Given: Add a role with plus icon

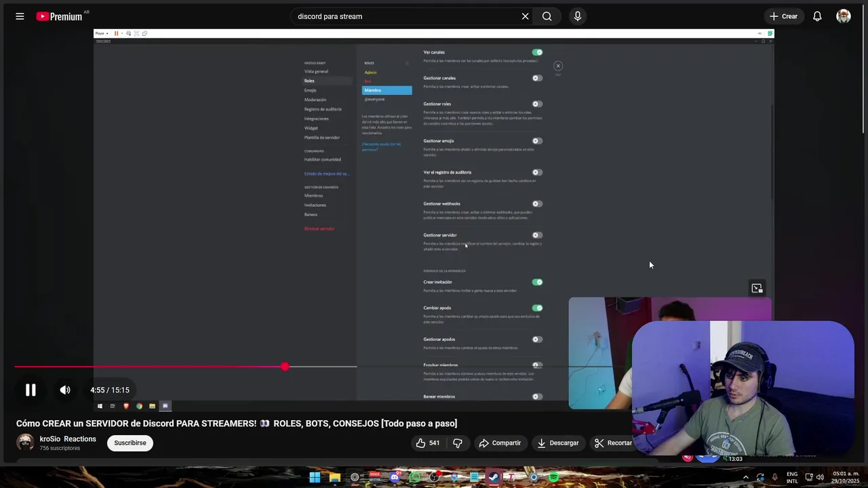Looking at the screenshot, I should click(408, 63).
